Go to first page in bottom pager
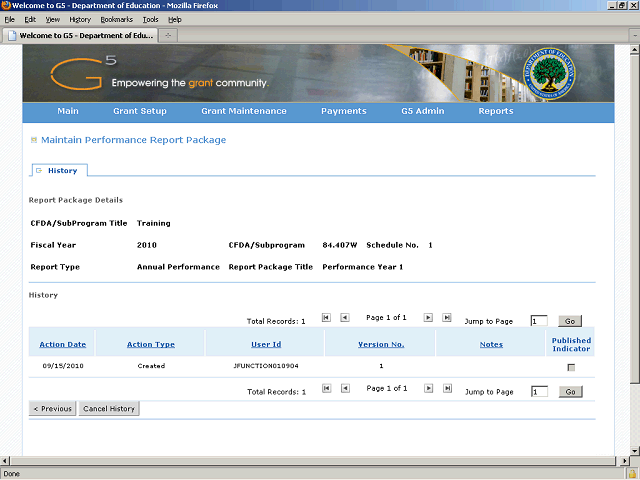This screenshot has width=640, height=480. [x=327, y=388]
